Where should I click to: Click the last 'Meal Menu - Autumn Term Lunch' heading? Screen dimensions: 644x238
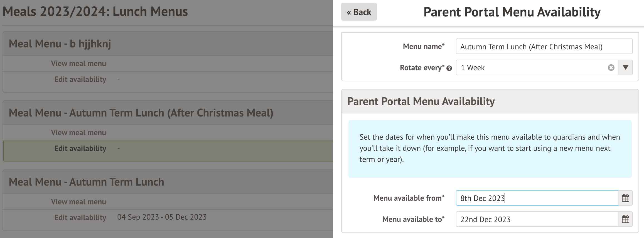(86, 182)
